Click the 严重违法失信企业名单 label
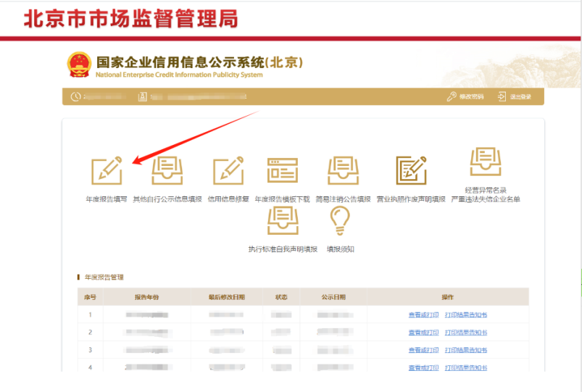The height and width of the screenshot is (392, 582). pyautogui.click(x=486, y=199)
